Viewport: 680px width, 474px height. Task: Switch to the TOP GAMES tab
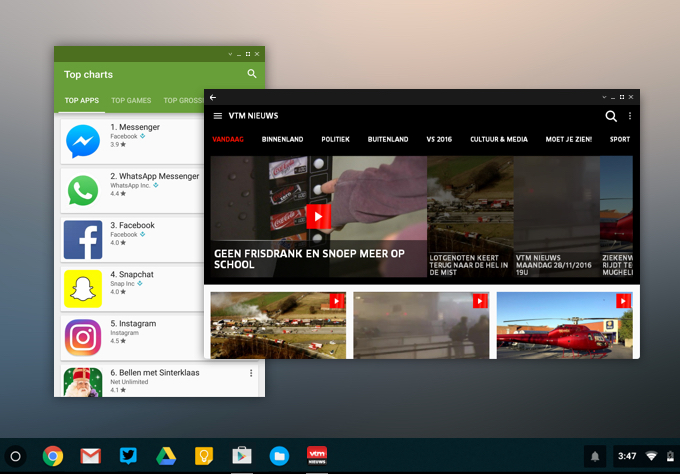(131, 101)
